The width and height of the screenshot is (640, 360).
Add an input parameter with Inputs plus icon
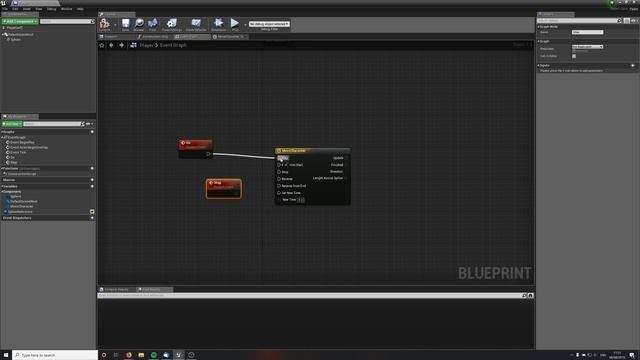click(633, 65)
